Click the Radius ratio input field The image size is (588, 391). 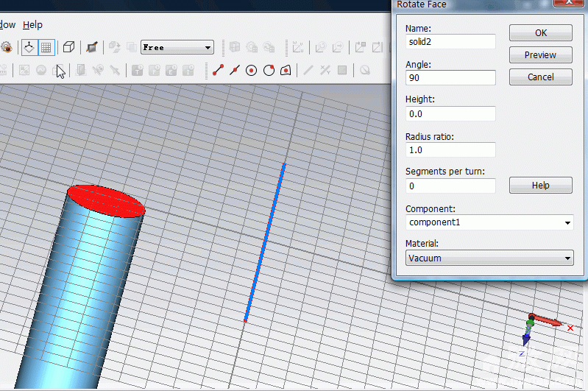(x=450, y=149)
